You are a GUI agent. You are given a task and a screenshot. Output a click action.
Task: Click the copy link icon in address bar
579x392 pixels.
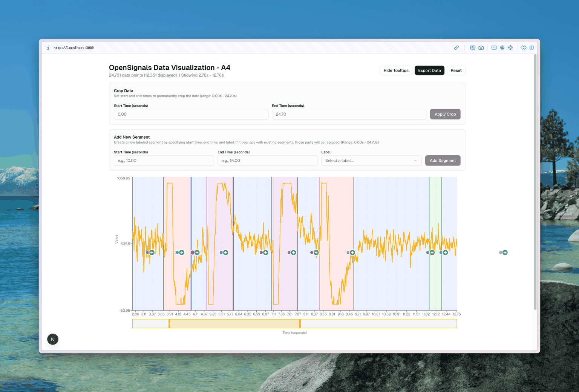(x=456, y=48)
